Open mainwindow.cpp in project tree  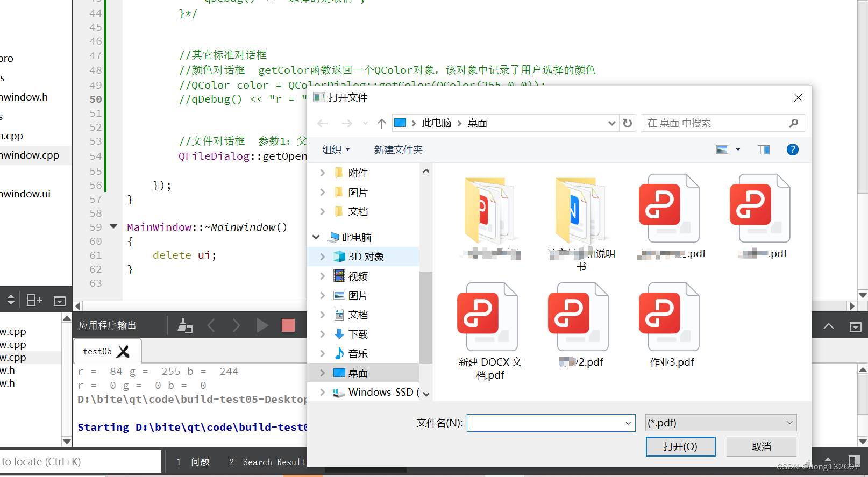coord(30,155)
